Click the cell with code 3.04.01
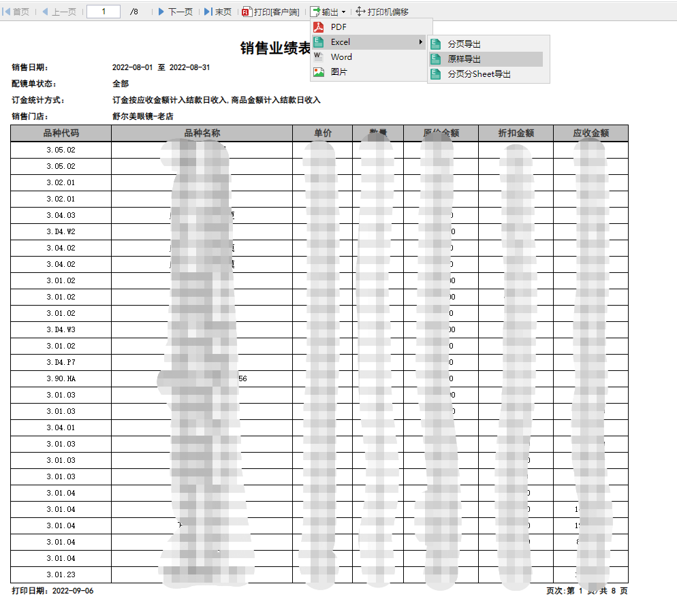 coord(61,427)
